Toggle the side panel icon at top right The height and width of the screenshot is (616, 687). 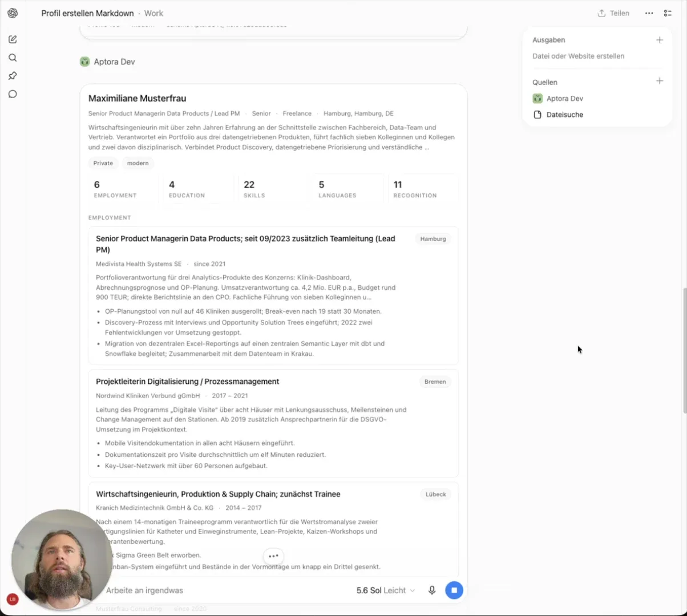pos(668,13)
